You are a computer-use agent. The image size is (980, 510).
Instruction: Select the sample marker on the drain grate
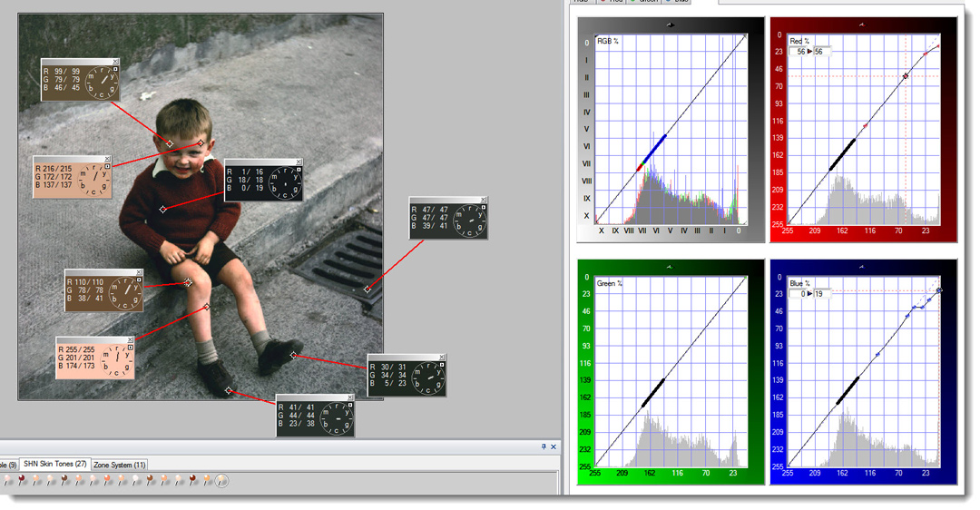[x=367, y=289]
